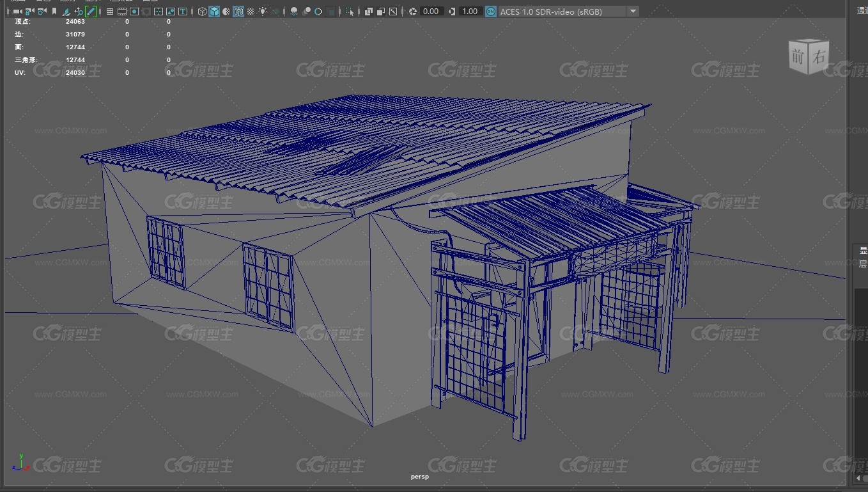Select the Grease Pencil tool icon

91,12
